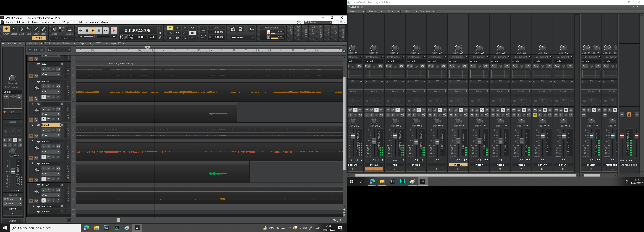Screen dimensions: 644x232
Task: Toggle the Snap to grid button
Action: point(54,29)
